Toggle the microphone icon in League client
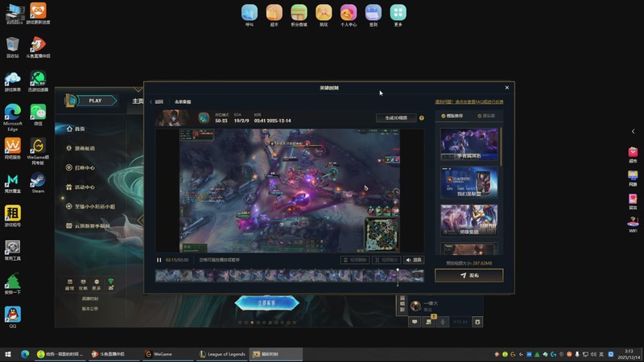This screenshot has width=644, height=362. click(x=443, y=322)
